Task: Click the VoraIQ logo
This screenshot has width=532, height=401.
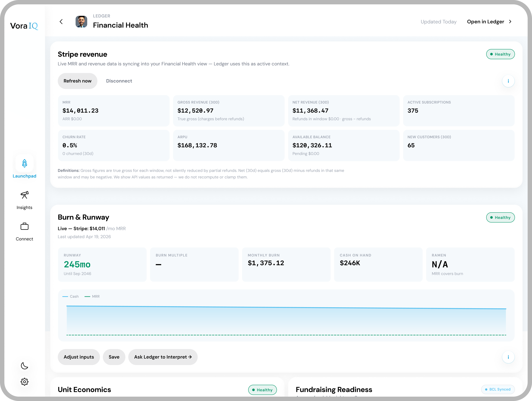Action: [x=24, y=26]
